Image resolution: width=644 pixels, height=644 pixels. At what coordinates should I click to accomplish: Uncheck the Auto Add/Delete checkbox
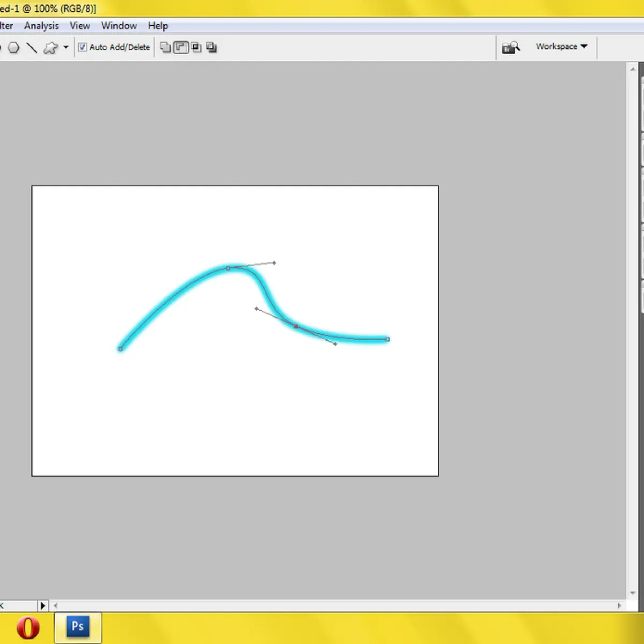point(82,47)
